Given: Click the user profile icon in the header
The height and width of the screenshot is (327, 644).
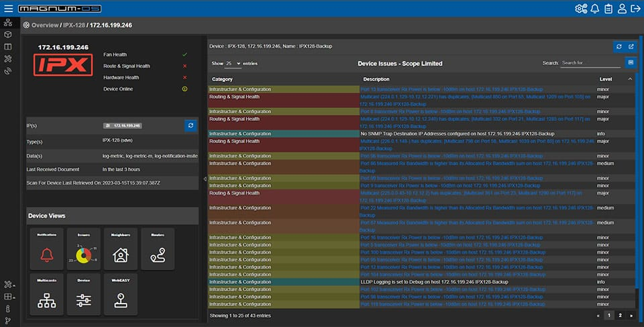Looking at the screenshot, I should (622, 9).
